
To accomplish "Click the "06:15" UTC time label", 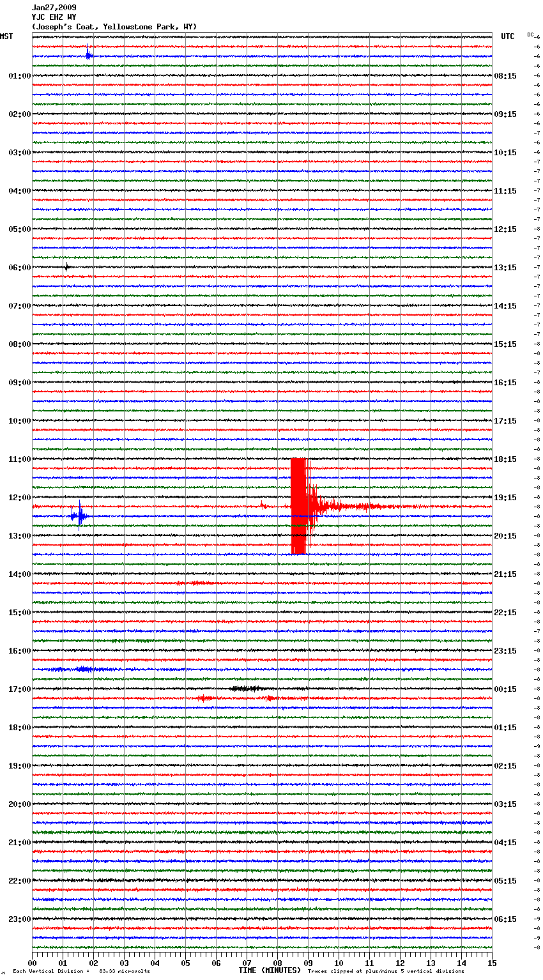I will tap(505, 919).
